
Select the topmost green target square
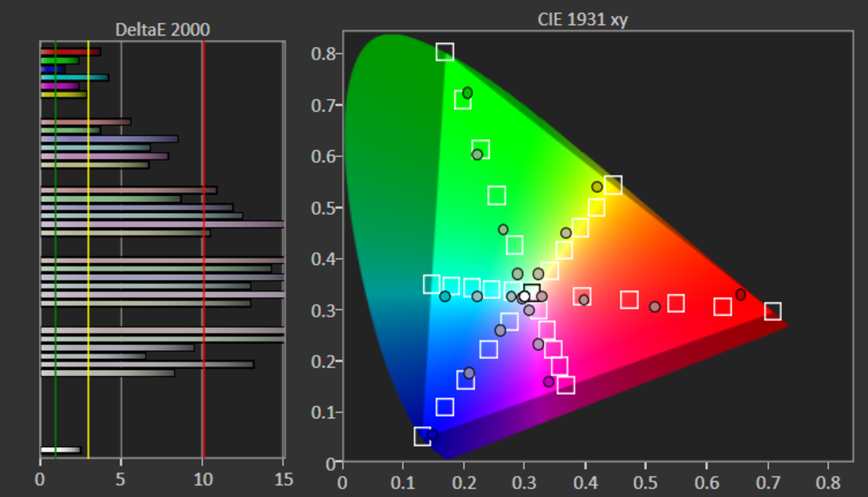coord(445,52)
